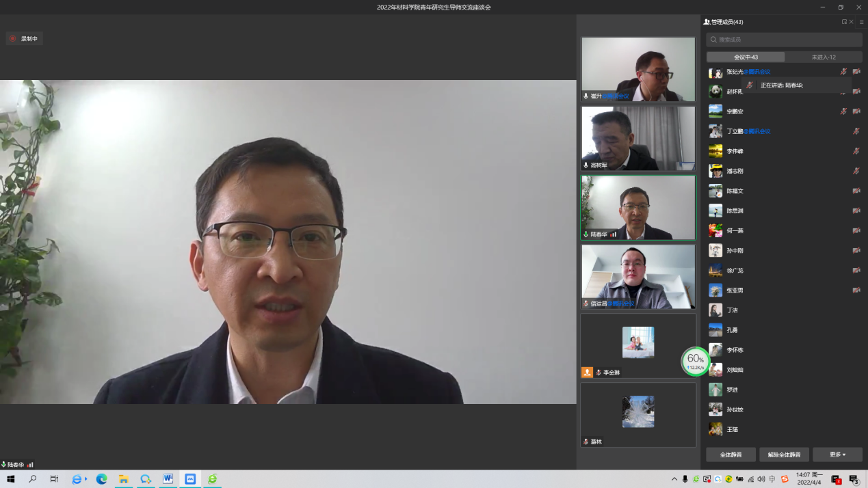The image size is (868, 488).
Task: Open the member panel hamburger menu
Action: pyautogui.click(x=861, y=22)
